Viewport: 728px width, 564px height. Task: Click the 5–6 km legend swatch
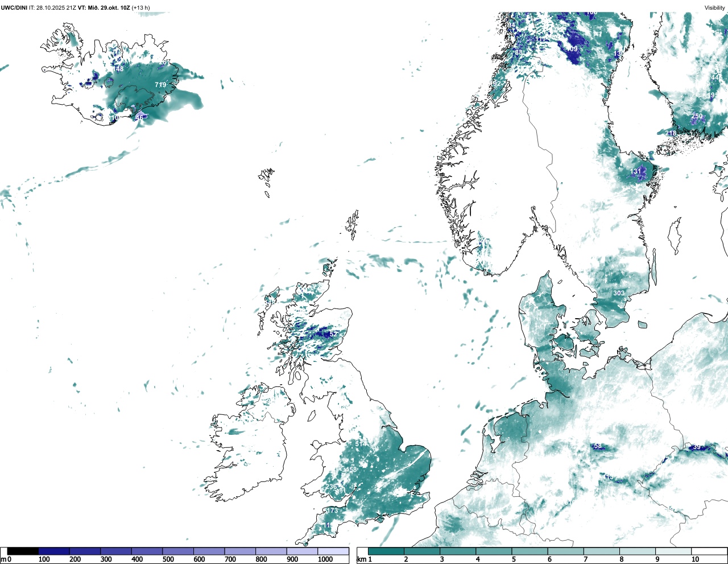[530, 551]
